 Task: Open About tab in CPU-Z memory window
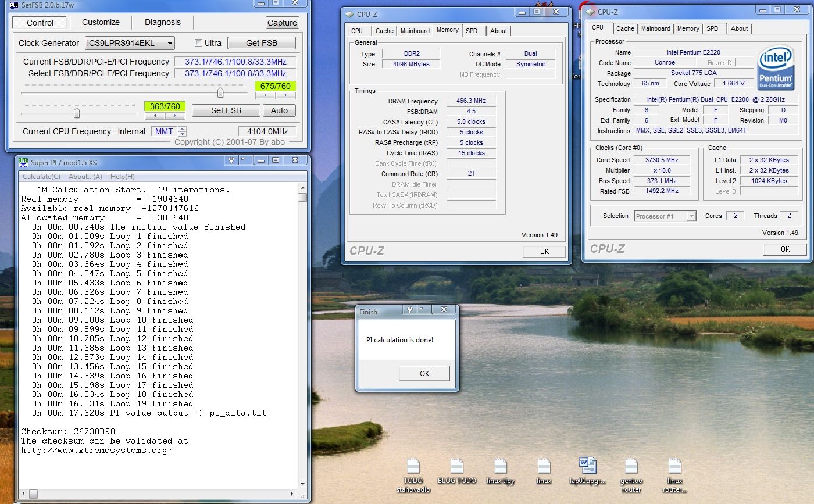pyautogui.click(x=498, y=31)
